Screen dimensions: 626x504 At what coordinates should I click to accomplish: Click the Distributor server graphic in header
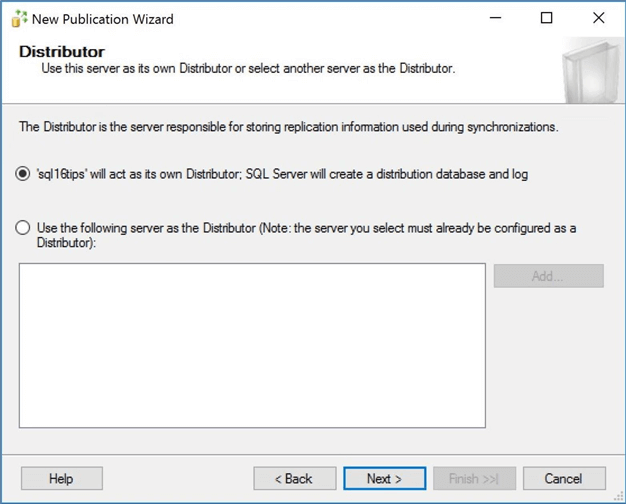tap(589, 70)
